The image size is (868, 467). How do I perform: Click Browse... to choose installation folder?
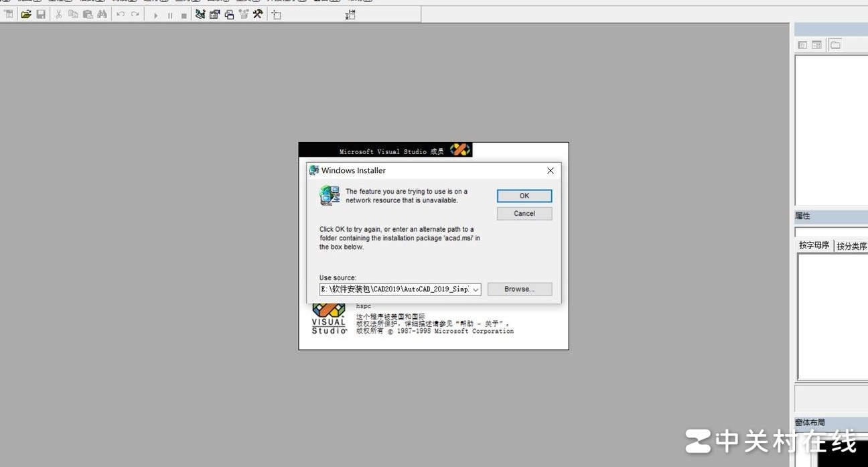519,289
